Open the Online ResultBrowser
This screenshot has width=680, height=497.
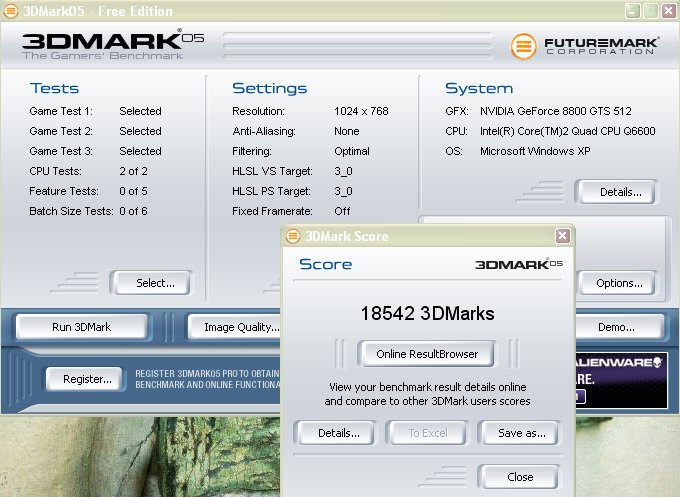point(426,354)
